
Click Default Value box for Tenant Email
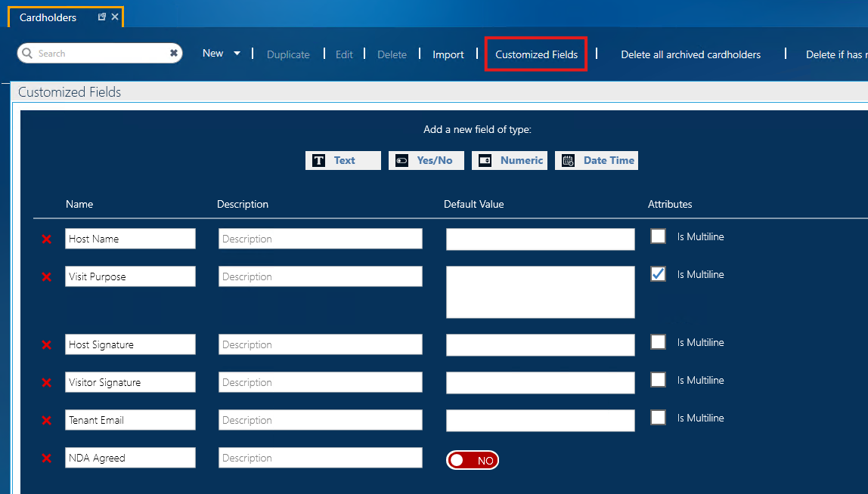541,421
